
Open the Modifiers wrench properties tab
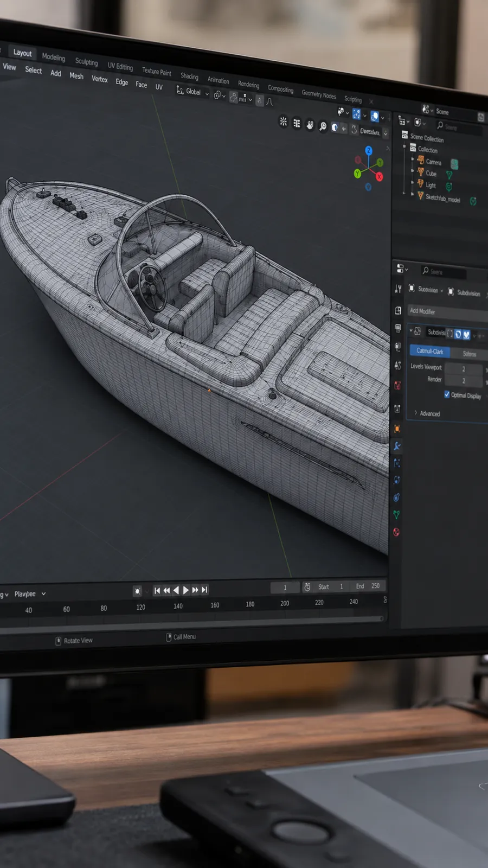pyautogui.click(x=397, y=446)
